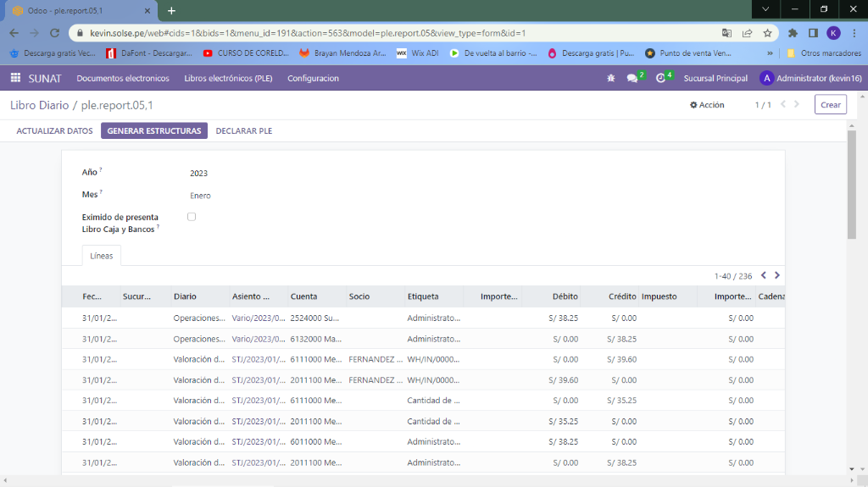Expand Libros electrónicos (PLE) menu
Screen dimensions: 868x487
click(x=228, y=78)
